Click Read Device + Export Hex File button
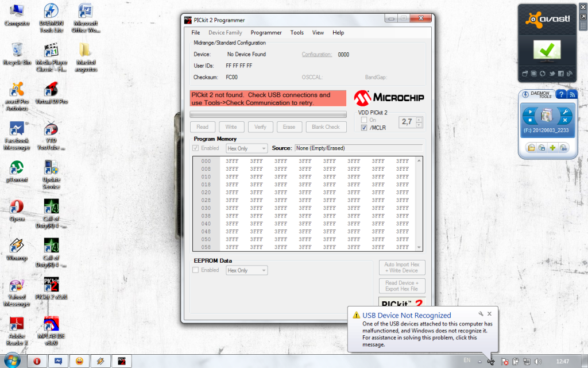The image size is (588, 368). 401,286
